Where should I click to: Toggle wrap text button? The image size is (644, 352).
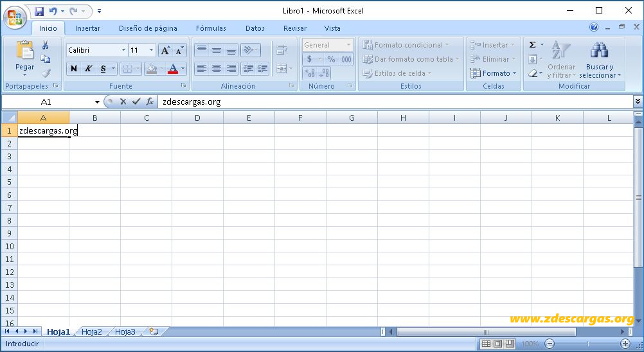282,50
